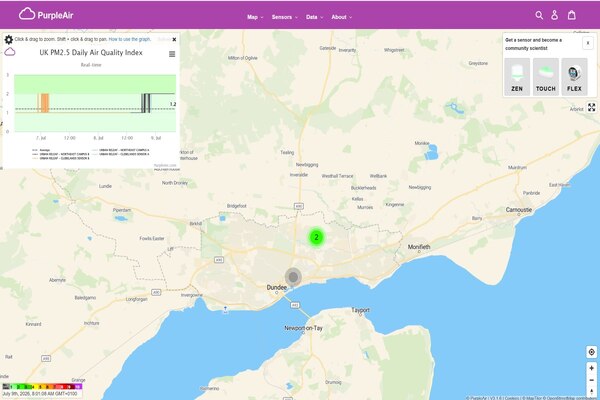This screenshot has height=400, width=600.
Task: Click the Tayport label on map
Action: [360, 310]
